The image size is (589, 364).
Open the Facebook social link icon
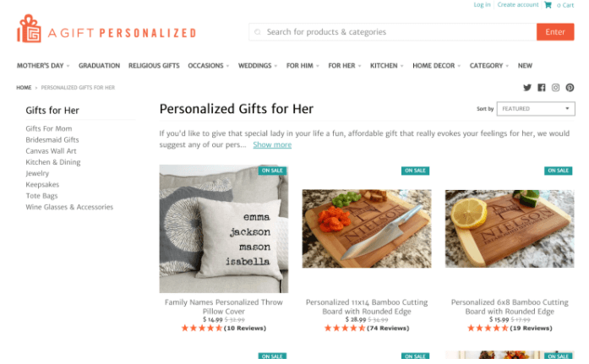(x=542, y=88)
